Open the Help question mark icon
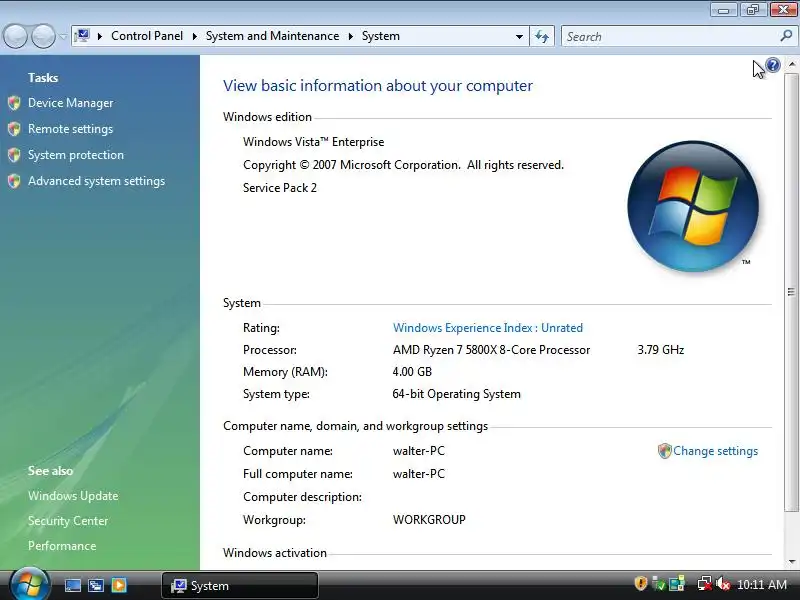The height and width of the screenshot is (600, 800). coord(773,65)
